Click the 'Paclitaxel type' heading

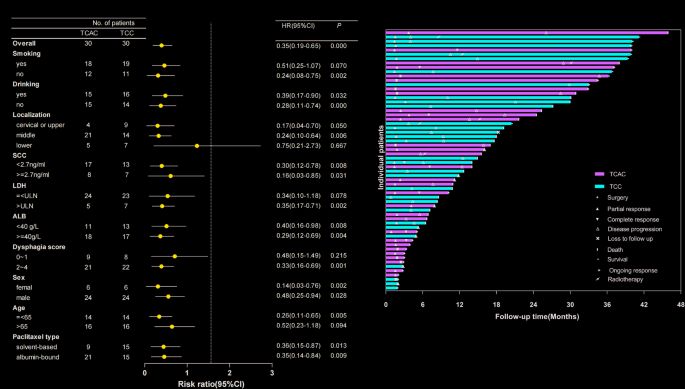click(x=36, y=337)
